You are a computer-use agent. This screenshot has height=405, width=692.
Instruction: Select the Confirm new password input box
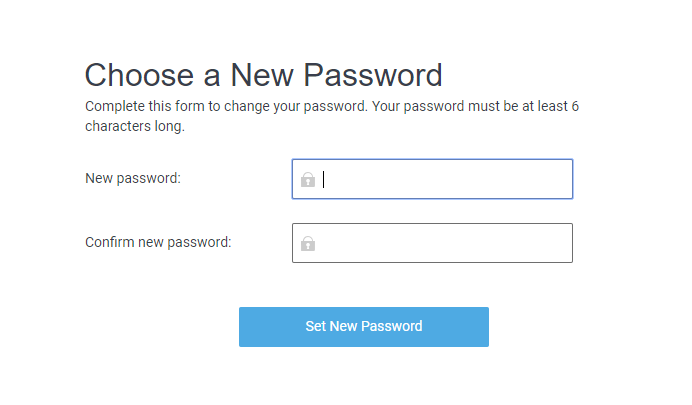(440, 243)
